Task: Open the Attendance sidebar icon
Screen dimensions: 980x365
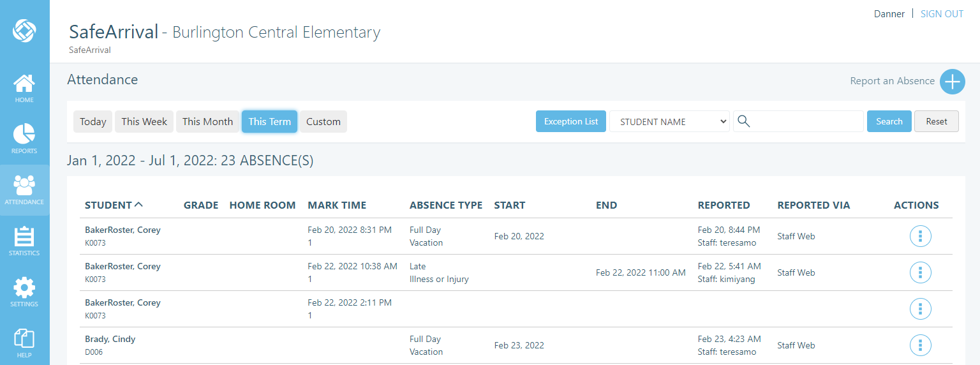Action: [x=24, y=190]
